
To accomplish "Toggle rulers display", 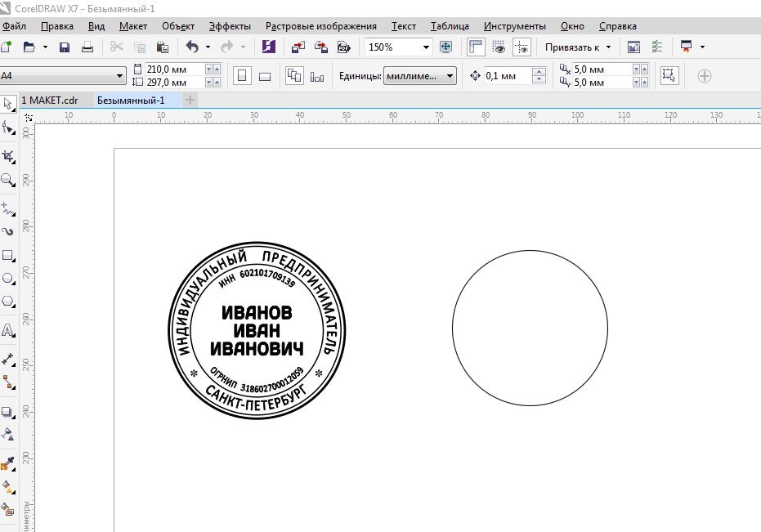I will (x=476, y=47).
